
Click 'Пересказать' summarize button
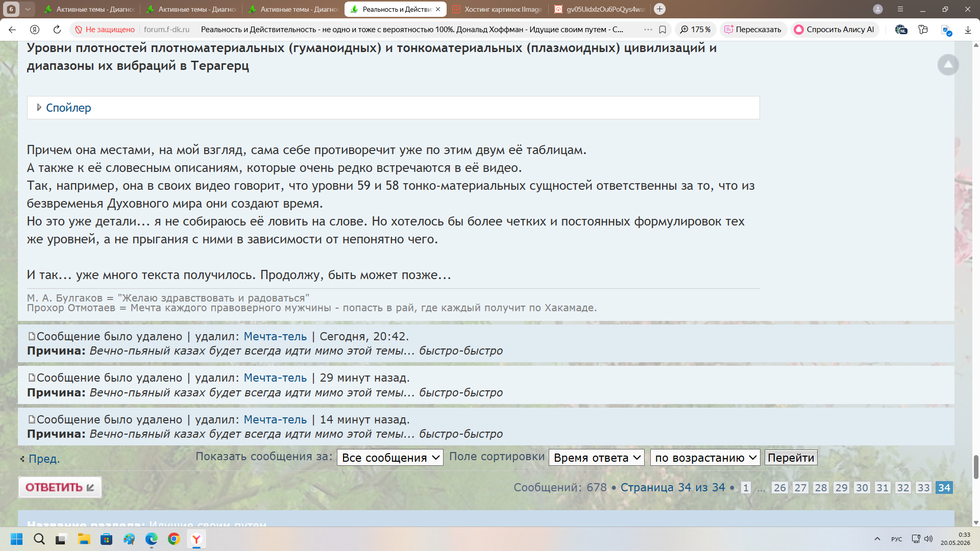pyautogui.click(x=753, y=30)
